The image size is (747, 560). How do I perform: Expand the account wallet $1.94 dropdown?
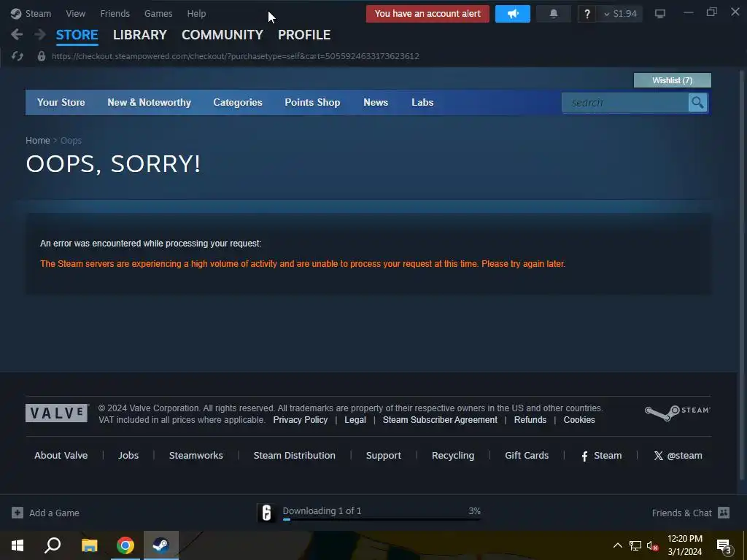(x=620, y=14)
